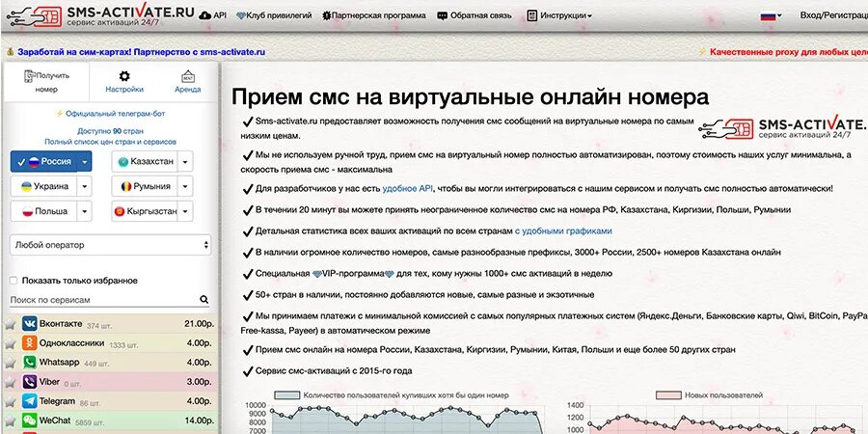Click the Вконтакте price 21.00р.
Image resolution: width=868 pixels, height=434 pixels.
(198, 324)
